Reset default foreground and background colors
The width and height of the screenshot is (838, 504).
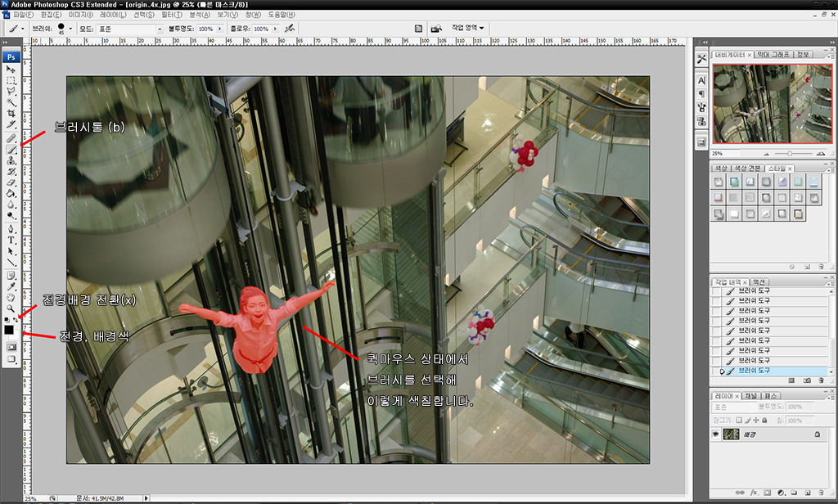point(7,320)
